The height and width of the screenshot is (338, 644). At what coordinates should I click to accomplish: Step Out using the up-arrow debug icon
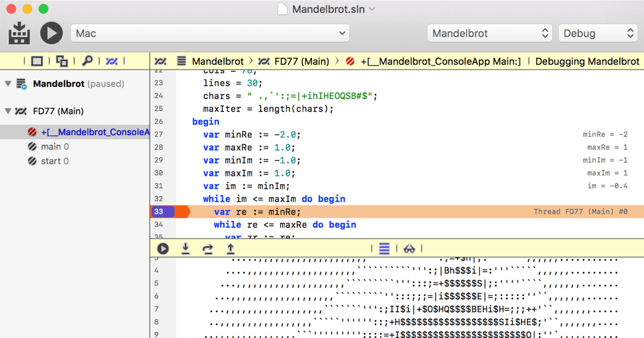(230, 248)
